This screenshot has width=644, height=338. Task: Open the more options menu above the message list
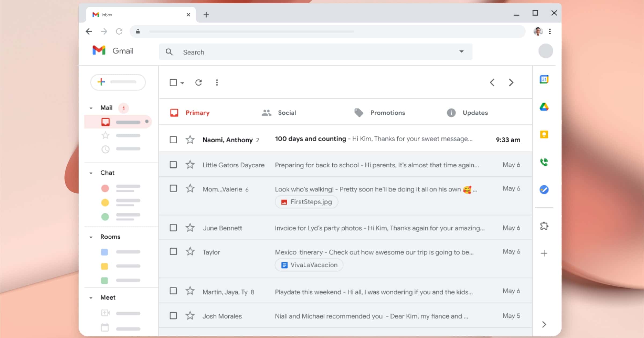pos(217,83)
